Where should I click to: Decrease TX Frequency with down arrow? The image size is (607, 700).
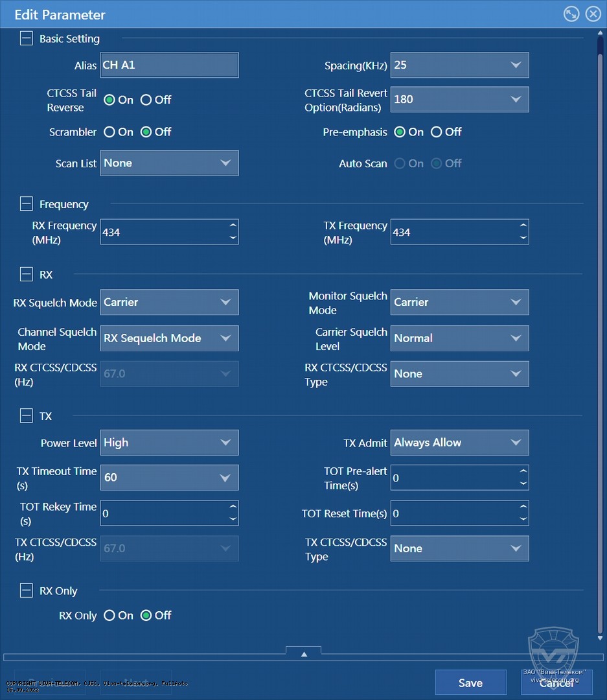tap(523, 239)
